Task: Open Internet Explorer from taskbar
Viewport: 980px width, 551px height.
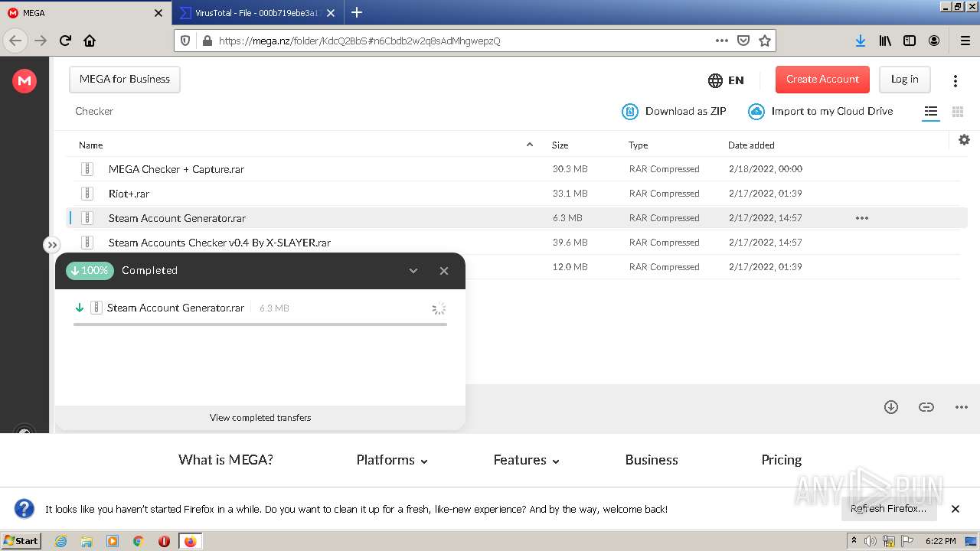Action: click(x=60, y=541)
